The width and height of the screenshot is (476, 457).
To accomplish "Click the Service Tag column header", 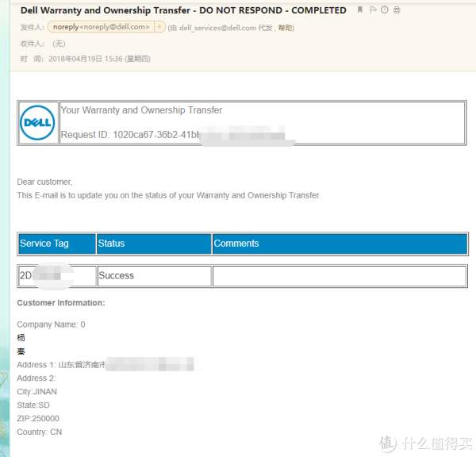I will pyautogui.click(x=57, y=244).
